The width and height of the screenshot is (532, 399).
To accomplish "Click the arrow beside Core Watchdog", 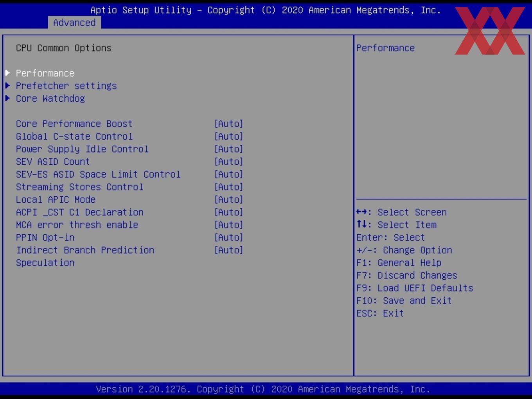I will [7, 98].
